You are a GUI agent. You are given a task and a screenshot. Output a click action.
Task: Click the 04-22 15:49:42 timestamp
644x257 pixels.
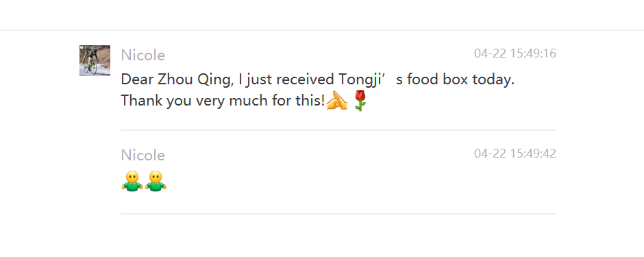[x=515, y=154]
